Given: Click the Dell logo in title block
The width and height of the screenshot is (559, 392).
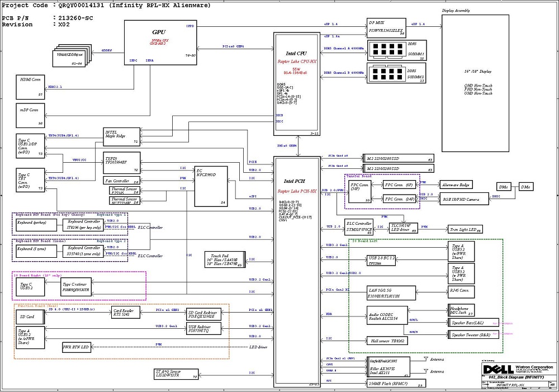Looking at the screenshot, I should pyautogui.click(x=495, y=370).
